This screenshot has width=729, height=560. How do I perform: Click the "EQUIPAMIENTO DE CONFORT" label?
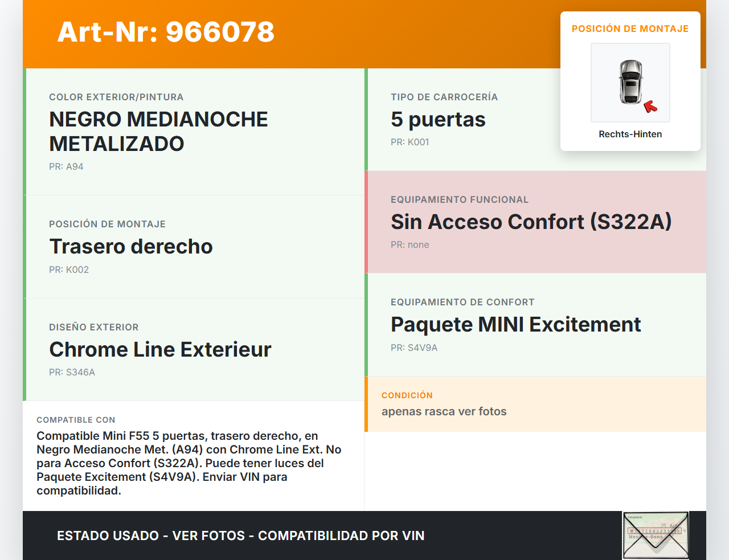[x=462, y=302]
